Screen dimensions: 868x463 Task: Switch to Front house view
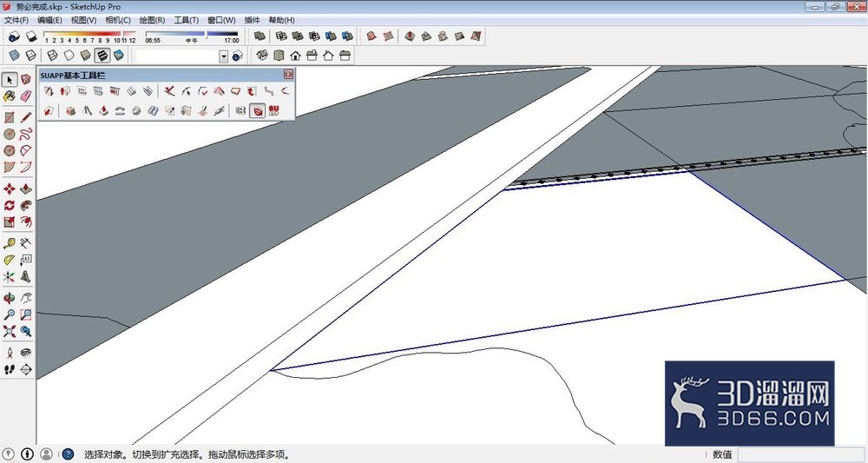tap(295, 56)
